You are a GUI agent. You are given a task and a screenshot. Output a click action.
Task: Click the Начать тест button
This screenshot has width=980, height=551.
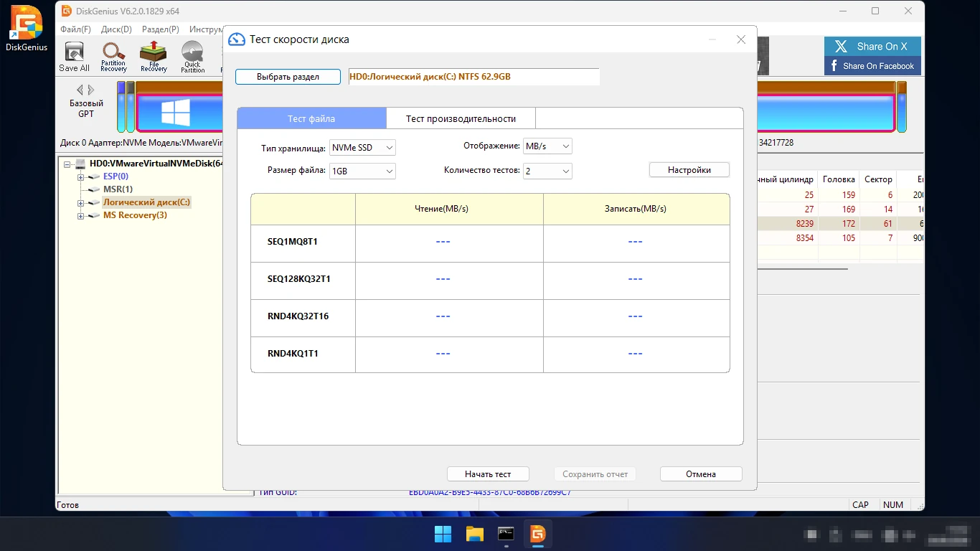[488, 474]
